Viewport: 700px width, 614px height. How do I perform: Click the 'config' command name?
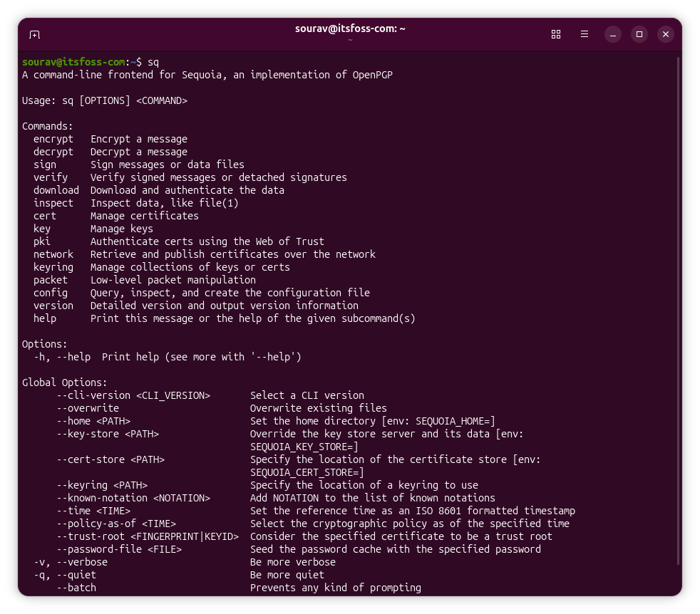pos(51,293)
